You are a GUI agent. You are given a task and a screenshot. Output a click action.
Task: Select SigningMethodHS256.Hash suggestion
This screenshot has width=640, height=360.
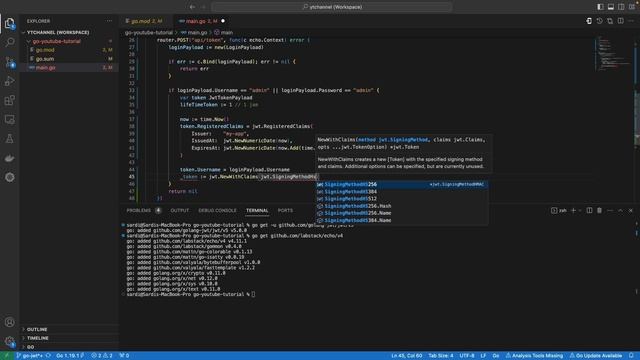402,206
